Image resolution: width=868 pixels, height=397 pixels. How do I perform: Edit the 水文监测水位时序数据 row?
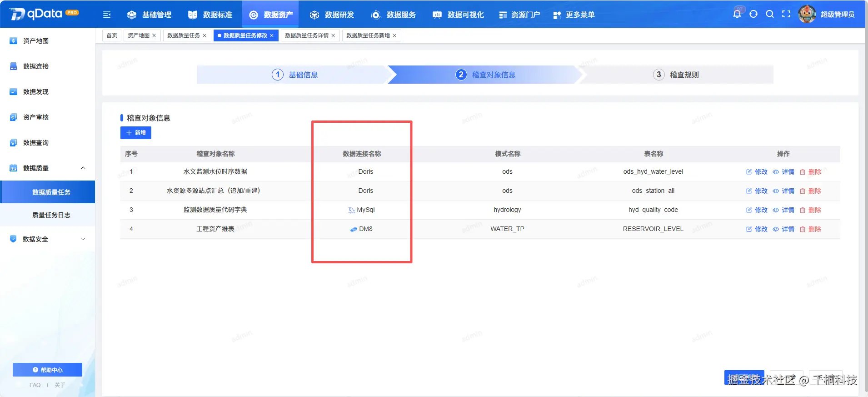point(757,172)
